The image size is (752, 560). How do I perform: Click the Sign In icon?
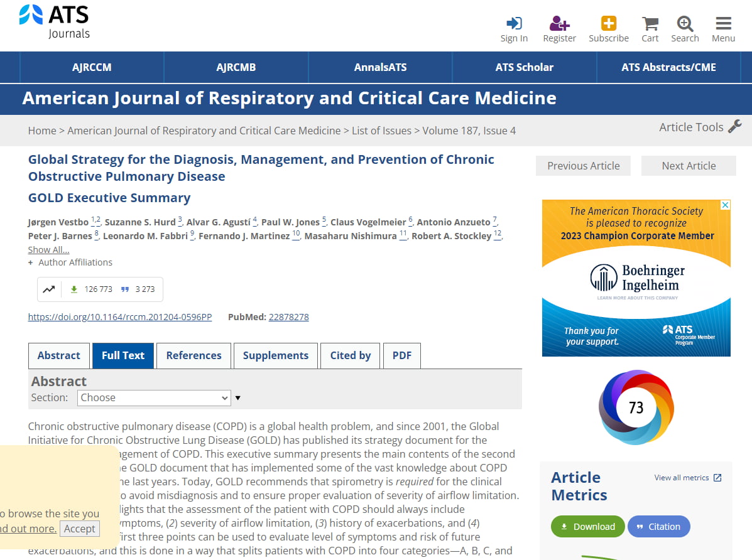tap(514, 24)
